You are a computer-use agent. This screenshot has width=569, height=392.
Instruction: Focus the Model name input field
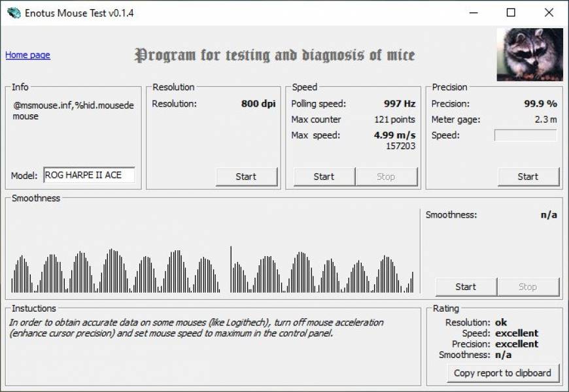click(89, 175)
